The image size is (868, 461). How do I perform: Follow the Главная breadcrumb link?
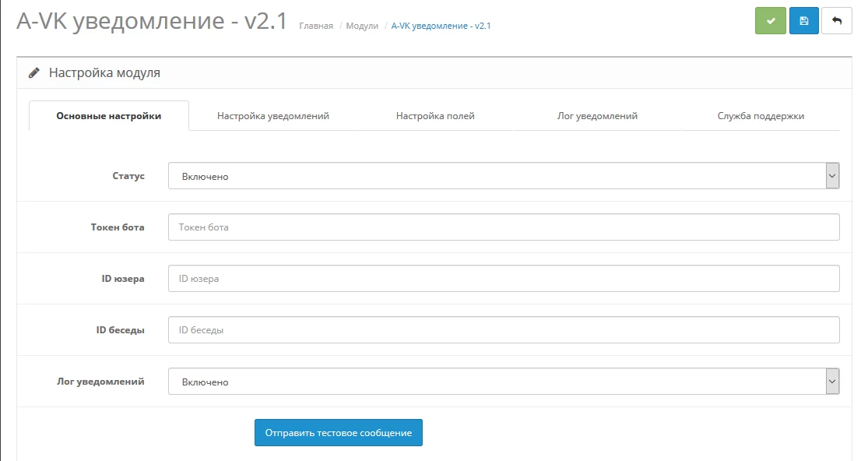click(316, 26)
